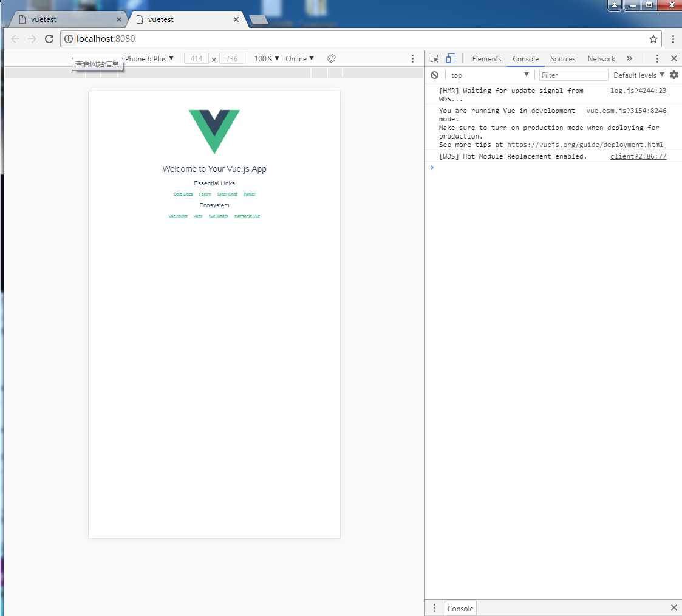This screenshot has width=682, height=616.
Task: Open the top execution context dropdown
Action: coord(489,75)
